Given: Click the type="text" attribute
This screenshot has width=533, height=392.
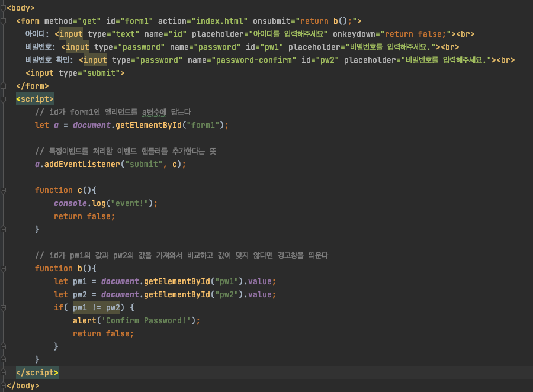Looking at the screenshot, I should 113,34.
